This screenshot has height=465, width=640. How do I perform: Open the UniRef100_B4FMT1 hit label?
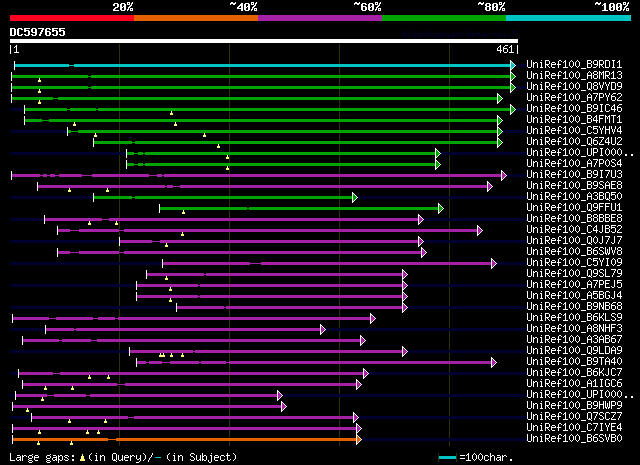(x=574, y=119)
